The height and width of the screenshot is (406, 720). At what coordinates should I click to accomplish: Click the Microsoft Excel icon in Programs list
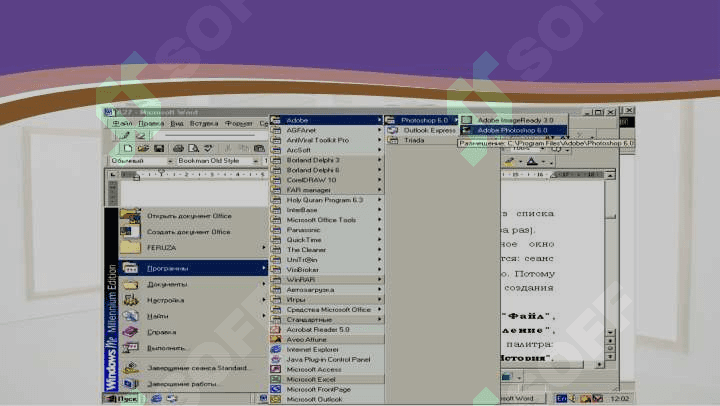click(x=276, y=379)
